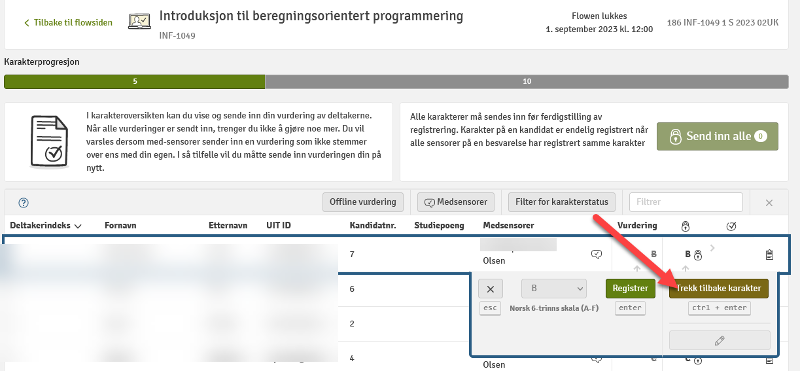Screen dimensions: 800x371
Task: Sort by the Deltakerindeks column arrow
Action: 78,226
